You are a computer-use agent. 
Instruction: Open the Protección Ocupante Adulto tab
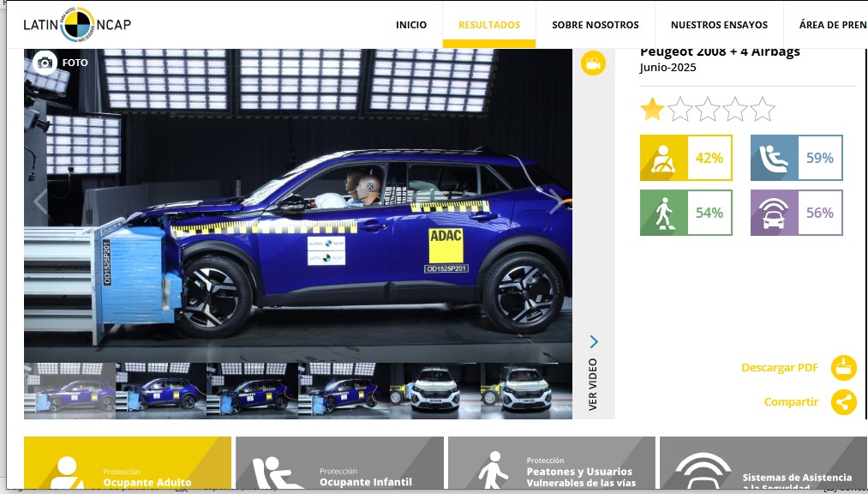click(128, 463)
